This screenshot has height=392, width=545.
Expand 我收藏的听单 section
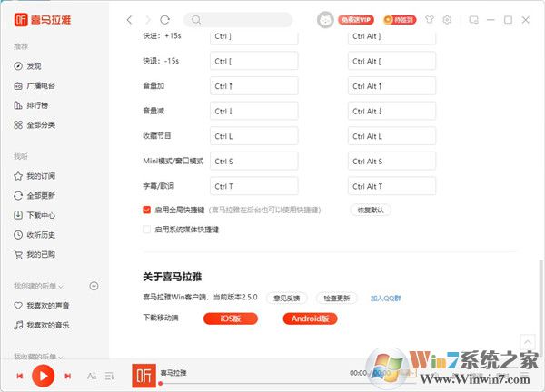click(38, 357)
